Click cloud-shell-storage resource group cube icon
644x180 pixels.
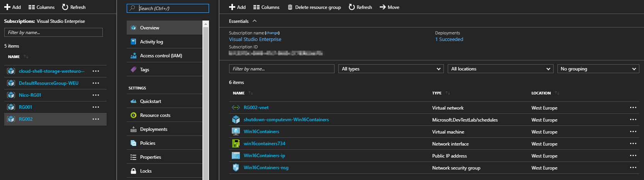[11, 71]
